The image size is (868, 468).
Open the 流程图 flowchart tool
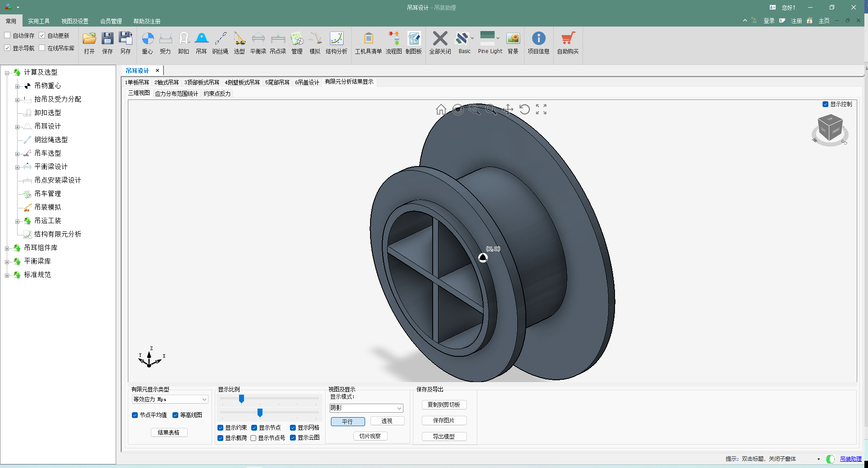393,43
